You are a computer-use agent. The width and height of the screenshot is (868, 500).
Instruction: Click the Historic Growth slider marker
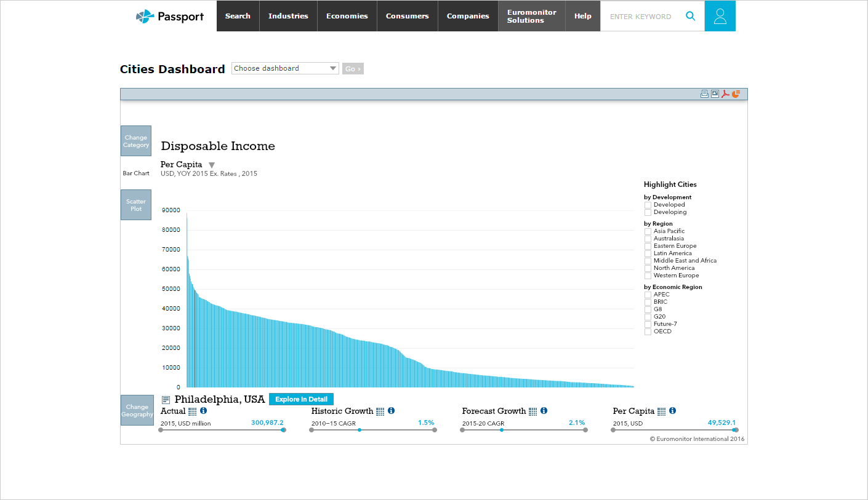click(360, 430)
